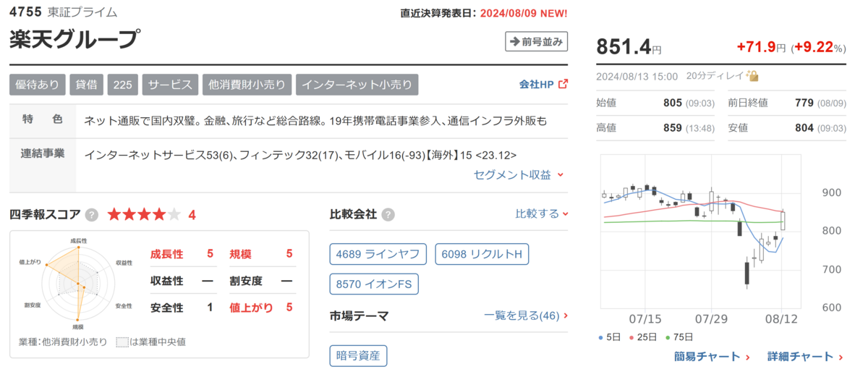Click the external-link icon next to 会社HP
868x372 pixels.
pyautogui.click(x=563, y=84)
